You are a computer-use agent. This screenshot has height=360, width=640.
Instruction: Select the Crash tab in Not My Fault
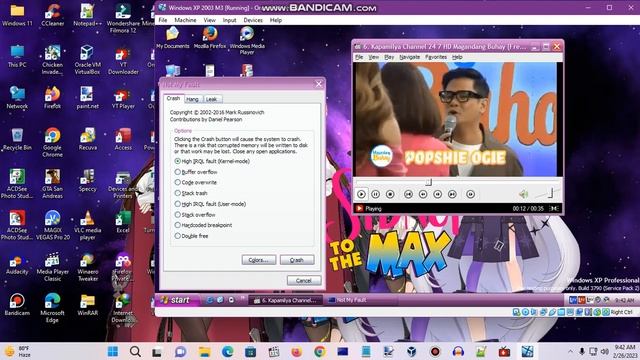pos(173,98)
